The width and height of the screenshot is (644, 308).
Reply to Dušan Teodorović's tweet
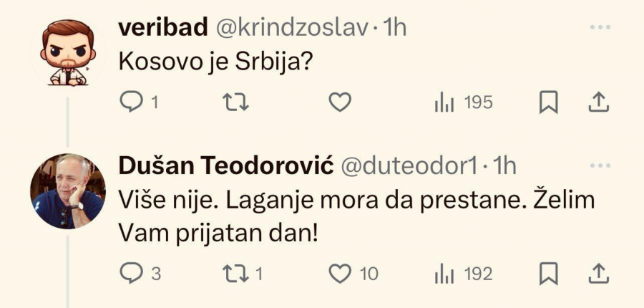[x=132, y=274]
